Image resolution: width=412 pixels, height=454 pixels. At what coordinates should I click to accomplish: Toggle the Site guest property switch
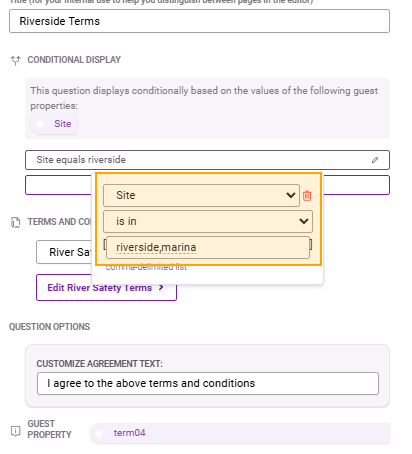click(40, 124)
